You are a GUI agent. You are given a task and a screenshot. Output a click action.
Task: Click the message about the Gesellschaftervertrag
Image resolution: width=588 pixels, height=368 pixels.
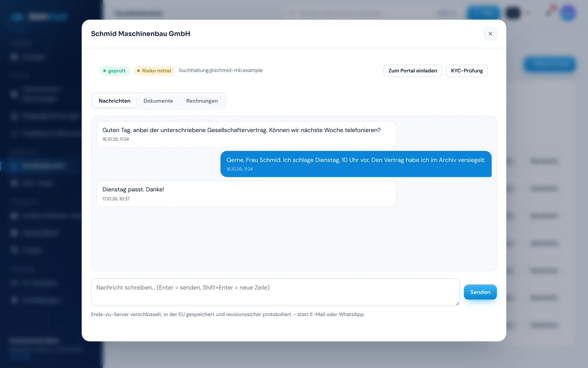246,134
